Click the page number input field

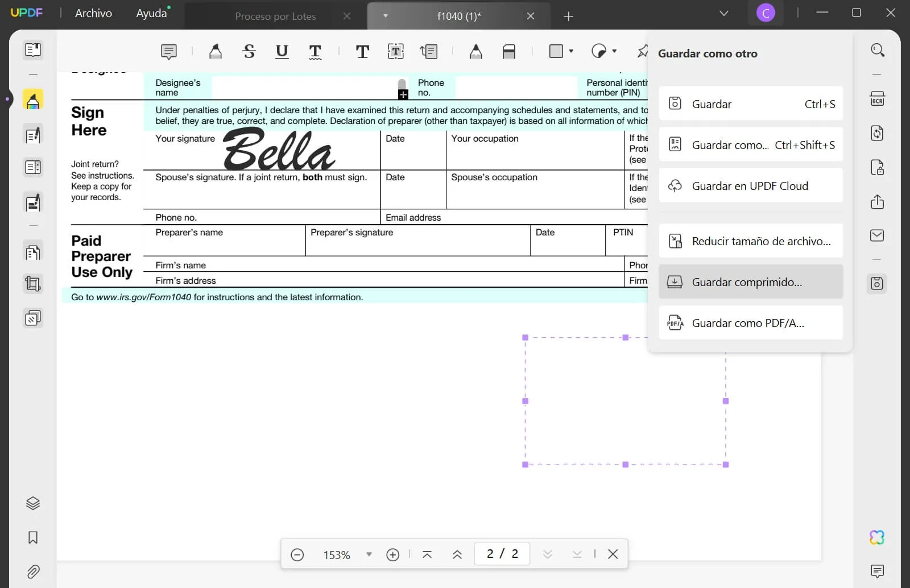pos(502,554)
